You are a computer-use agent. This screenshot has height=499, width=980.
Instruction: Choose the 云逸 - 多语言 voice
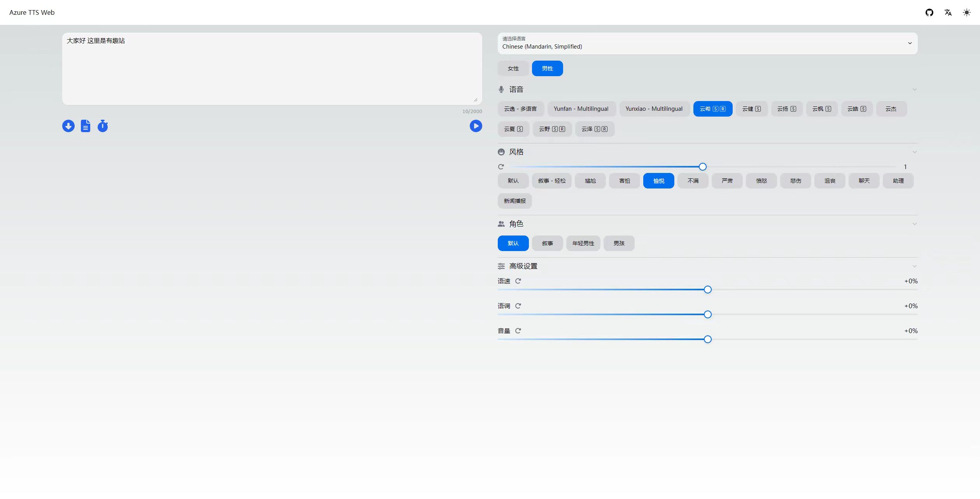click(x=520, y=109)
